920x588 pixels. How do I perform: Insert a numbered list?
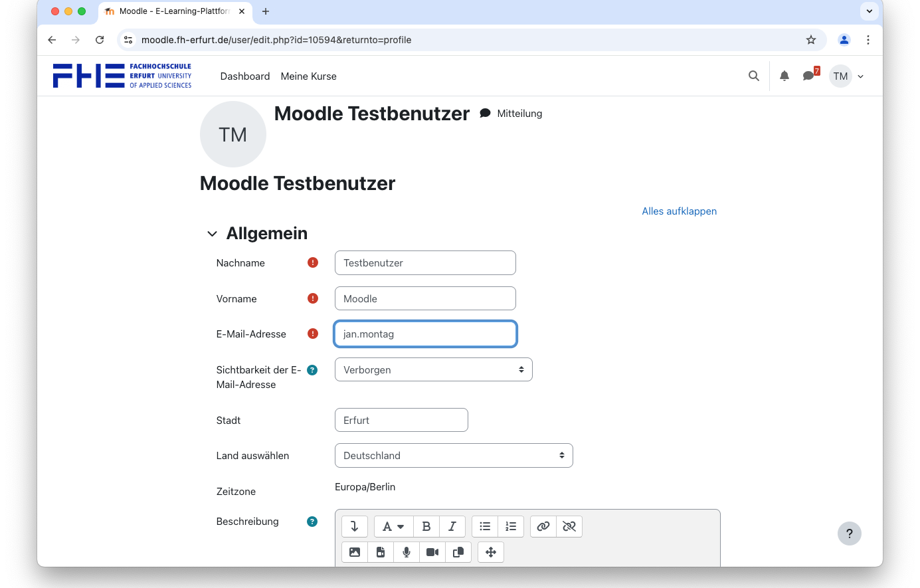pyautogui.click(x=511, y=526)
